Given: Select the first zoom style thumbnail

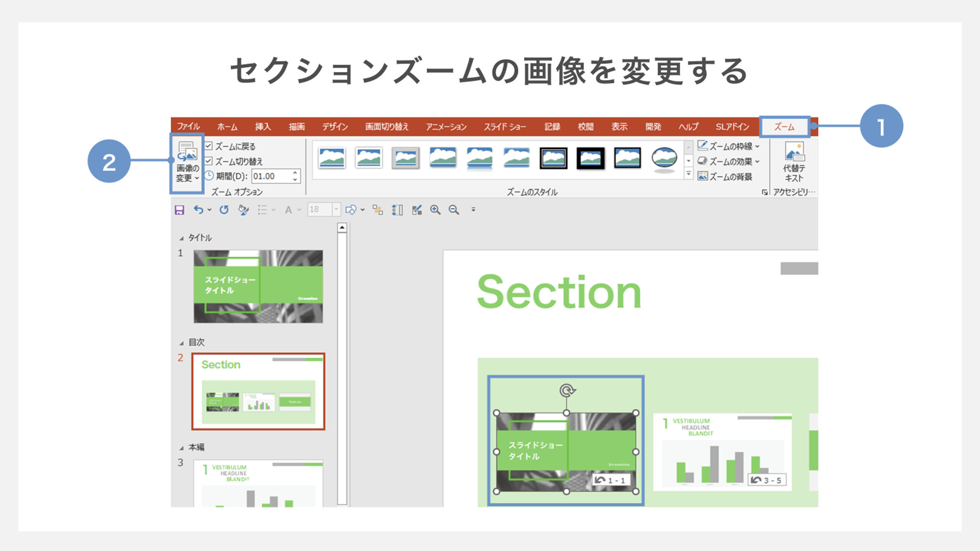Looking at the screenshot, I should tap(332, 158).
